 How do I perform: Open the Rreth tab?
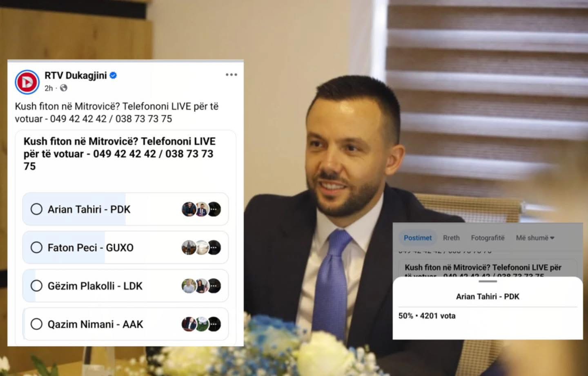(451, 238)
